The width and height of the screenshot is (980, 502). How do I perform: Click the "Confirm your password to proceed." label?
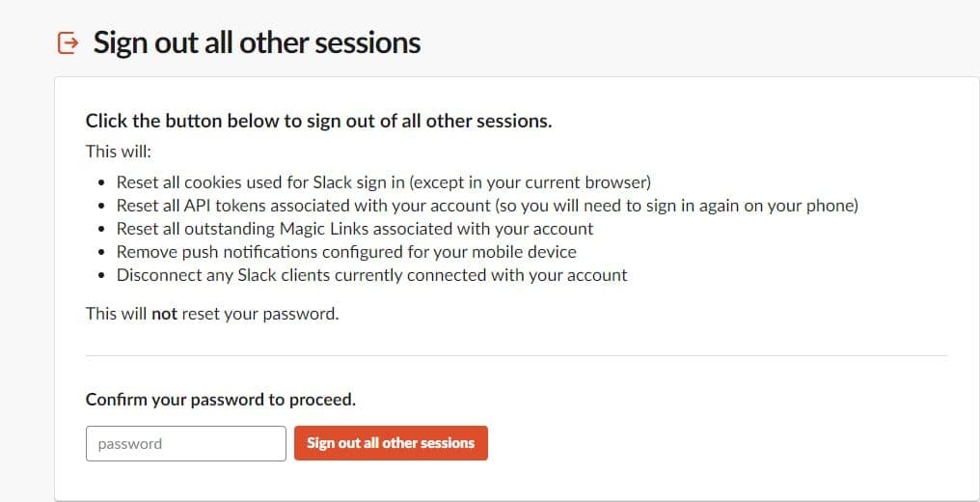click(x=221, y=399)
